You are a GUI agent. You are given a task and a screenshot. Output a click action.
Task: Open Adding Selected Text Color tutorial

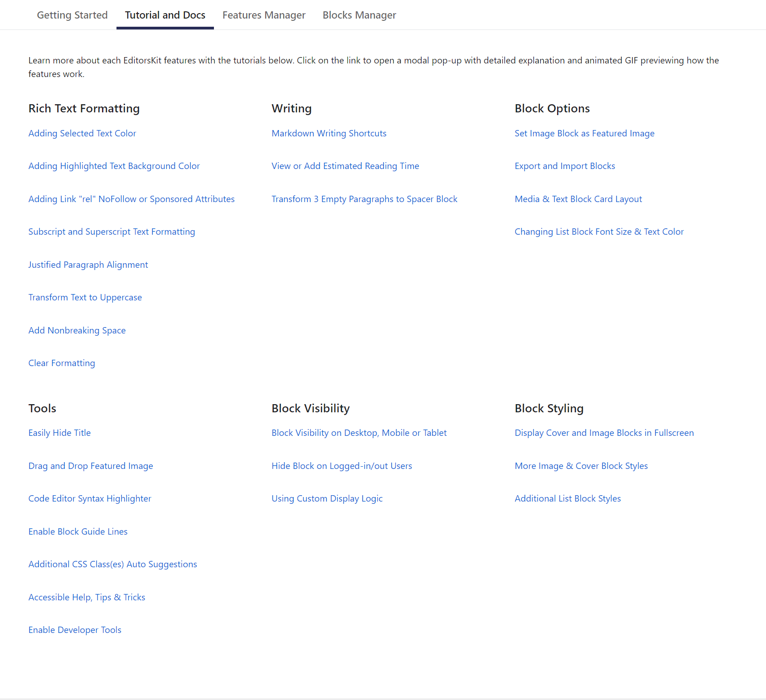click(82, 133)
